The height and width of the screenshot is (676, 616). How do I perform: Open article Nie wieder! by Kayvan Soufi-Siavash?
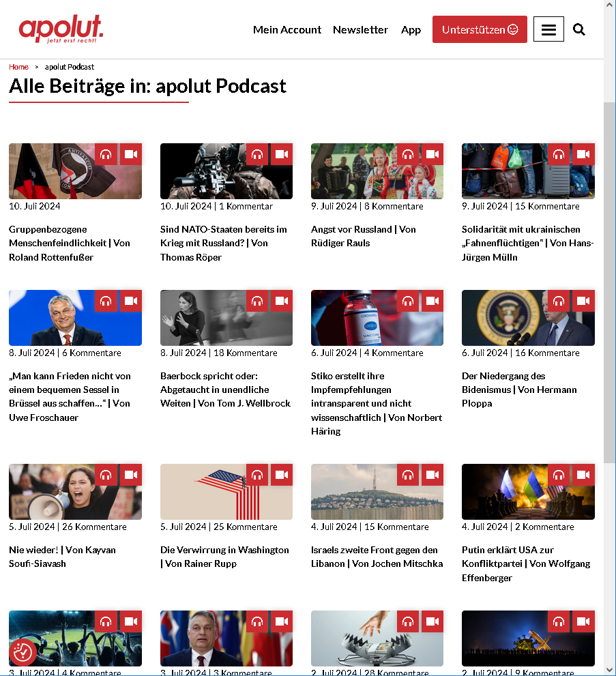(62, 557)
